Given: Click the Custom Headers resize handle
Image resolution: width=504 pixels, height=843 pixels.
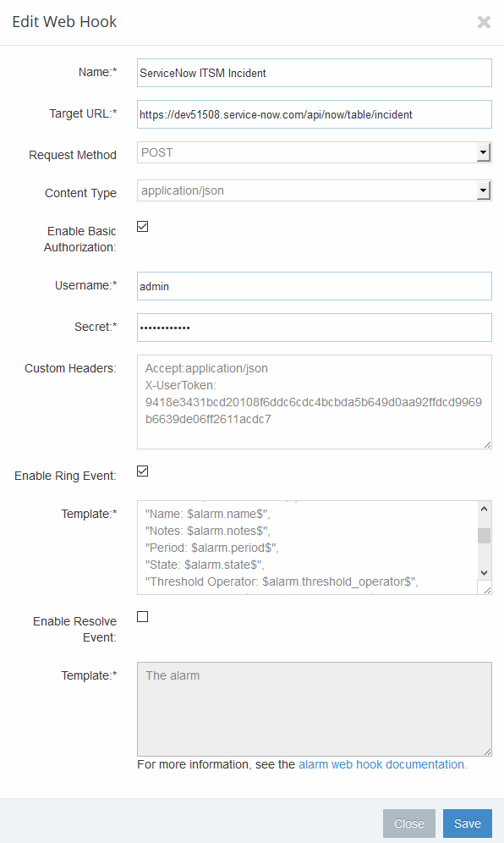Looking at the screenshot, I should point(487,444).
